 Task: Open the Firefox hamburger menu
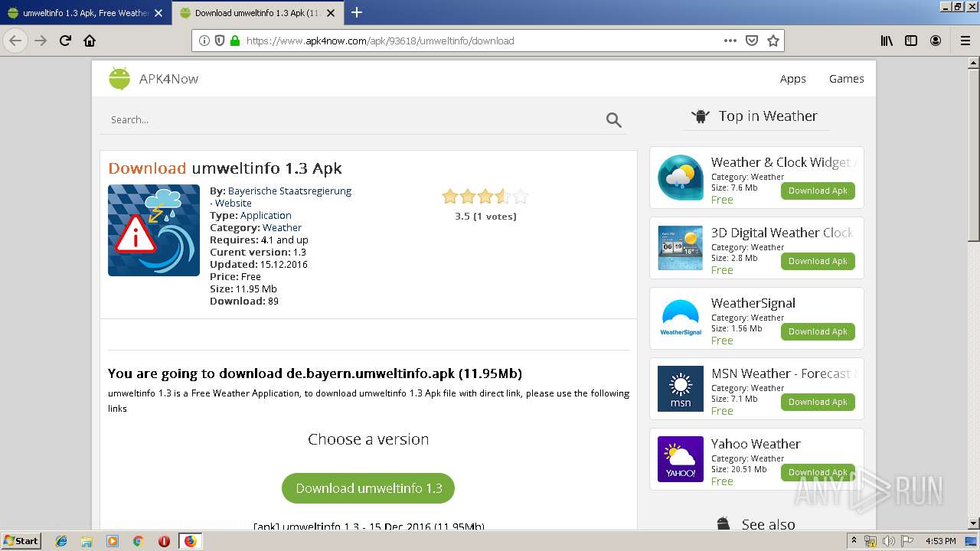tap(965, 41)
